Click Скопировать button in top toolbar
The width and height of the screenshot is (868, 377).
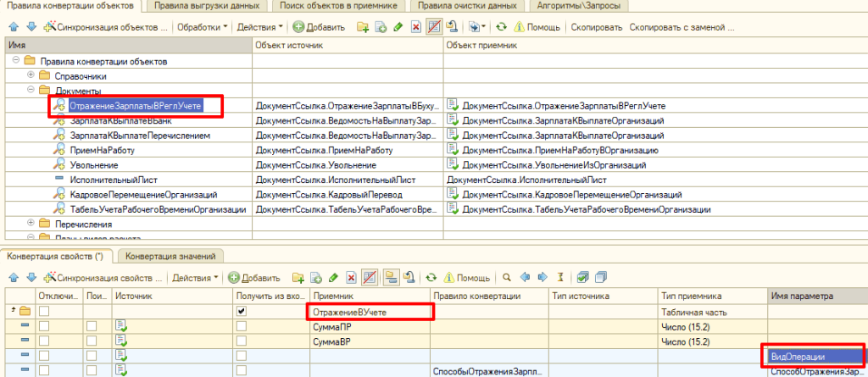pyautogui.click(x=596, y=27)
